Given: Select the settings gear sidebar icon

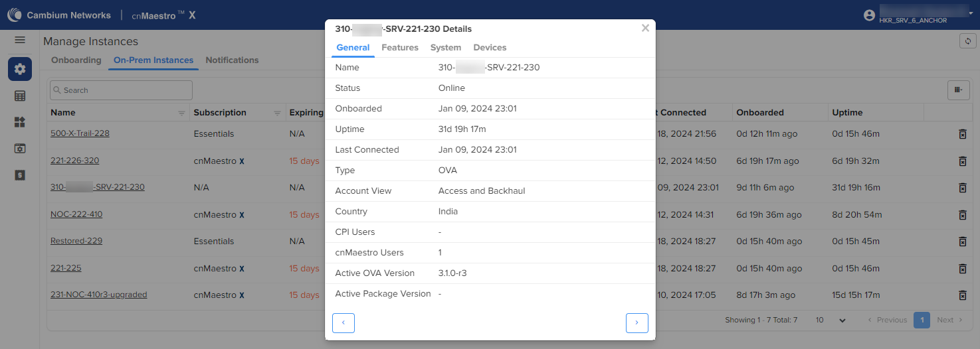Looking at the screenshot, I should click(x=20, y=69).
